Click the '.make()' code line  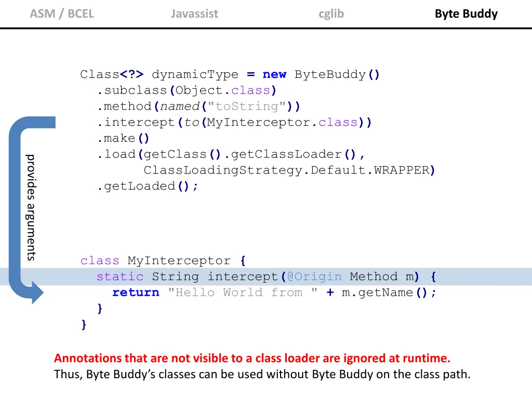[x=123, y=138]
